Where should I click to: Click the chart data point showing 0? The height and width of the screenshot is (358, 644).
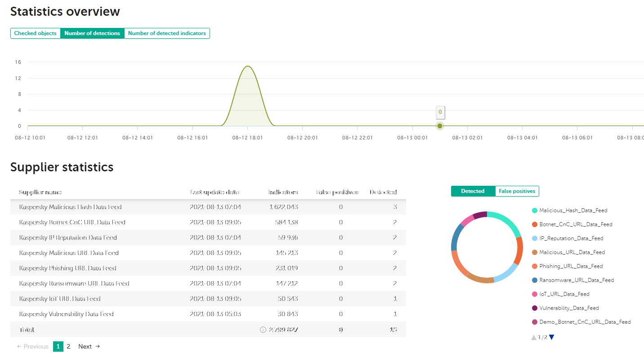(x=440, y=126)
